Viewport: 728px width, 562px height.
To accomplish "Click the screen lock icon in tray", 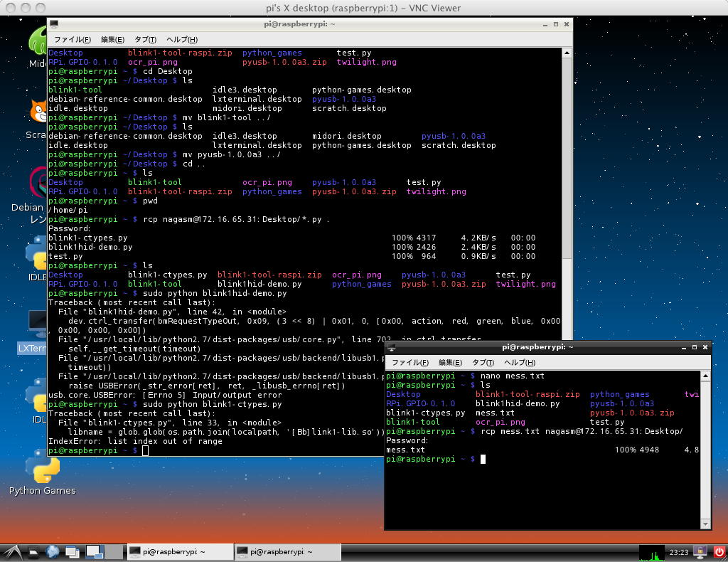I will (x=700, y=551).
